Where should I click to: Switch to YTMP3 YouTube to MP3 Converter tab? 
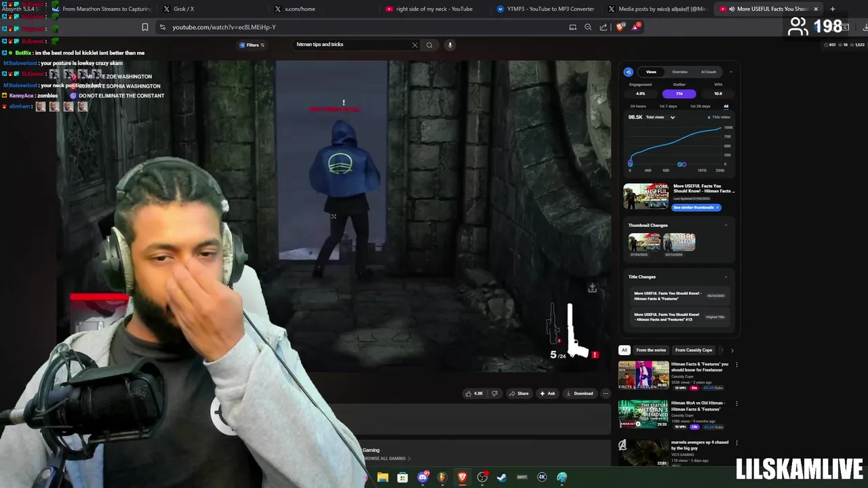[x=547, y=9]
